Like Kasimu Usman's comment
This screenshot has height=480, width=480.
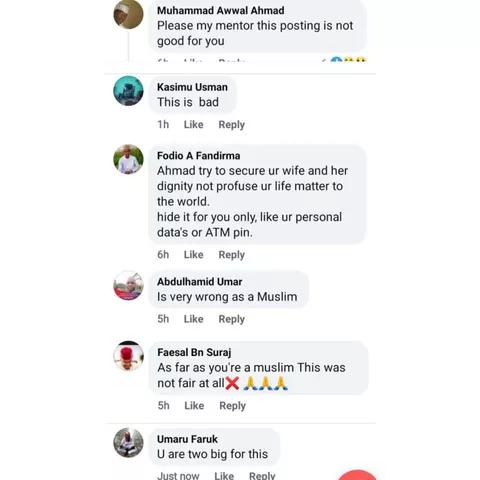pyautogui.click(x=194, y=124)
